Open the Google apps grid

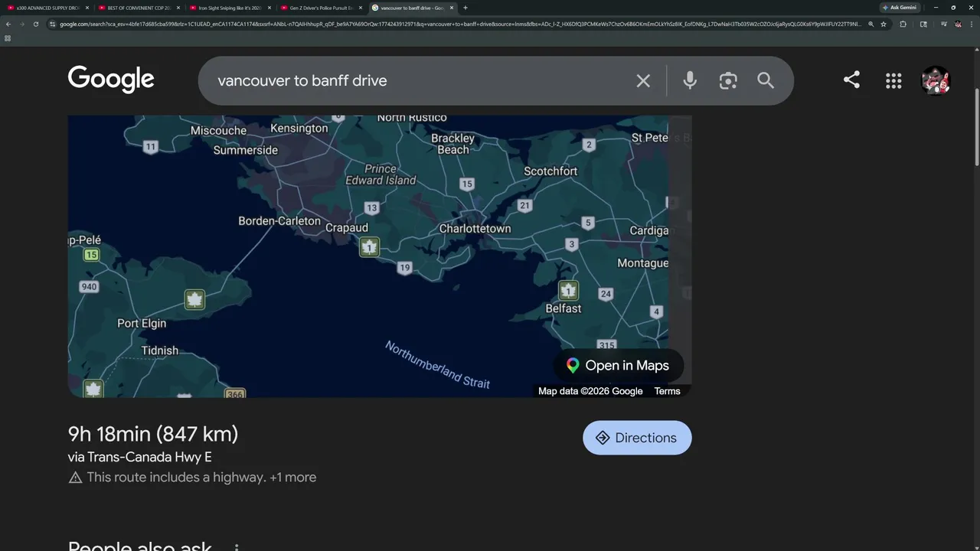pyautogui.click(x=893, y=80)
